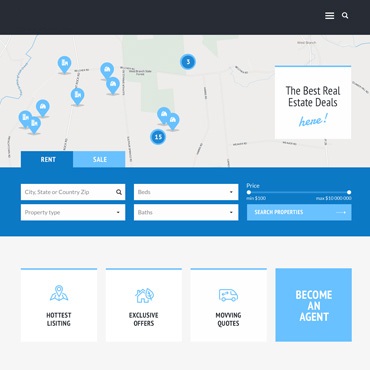370x370 pixels.
Task: Click the Search Properties button
Action: point(299,212)
